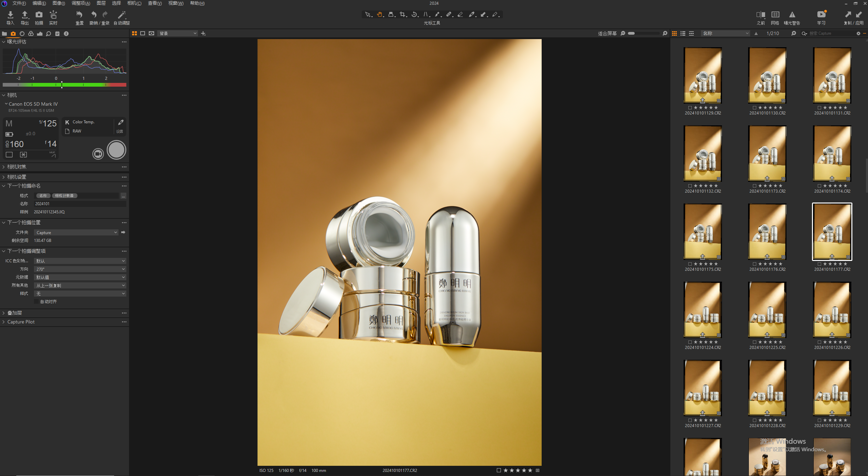This screenshot has width=868, height=476.
Task: Select the hand Pan cursor tool
Action: point(380,15)
